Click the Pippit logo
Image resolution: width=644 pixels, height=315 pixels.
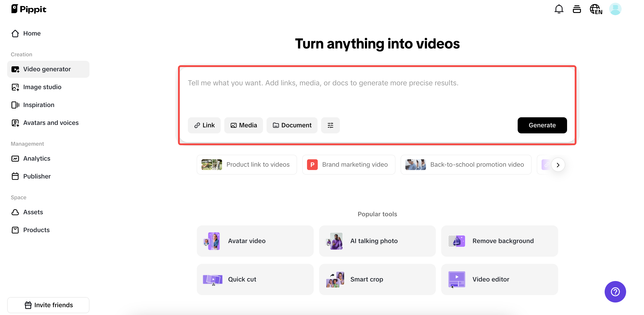[x=29, y=9]
